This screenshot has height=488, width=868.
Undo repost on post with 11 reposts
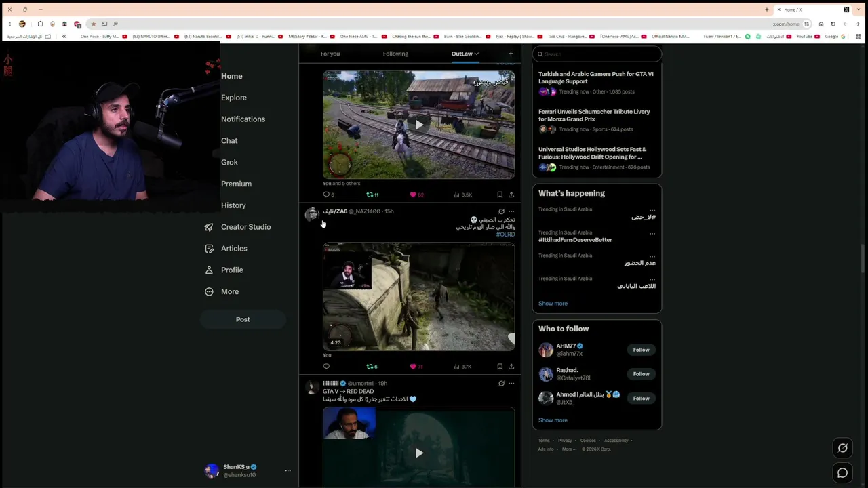point(372,195)
